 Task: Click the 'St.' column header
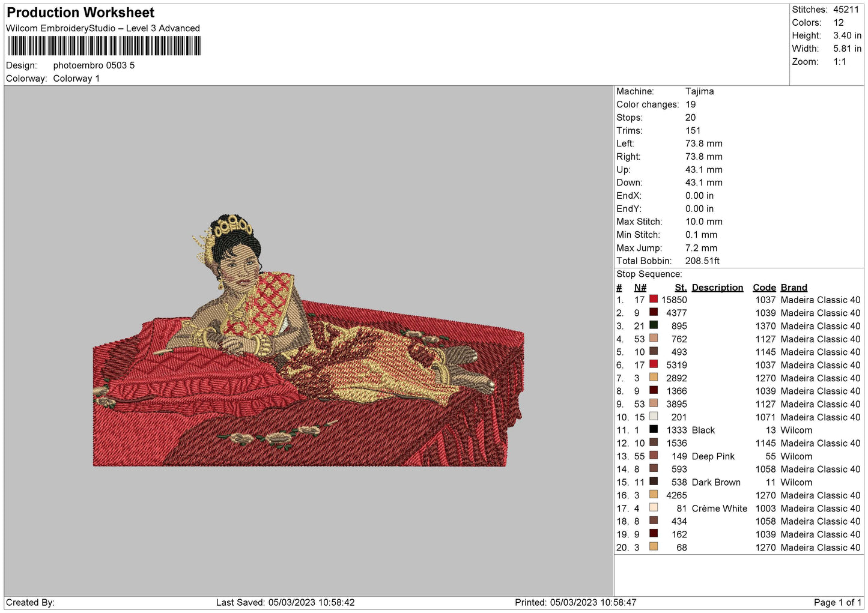click(x=681, y=288)
